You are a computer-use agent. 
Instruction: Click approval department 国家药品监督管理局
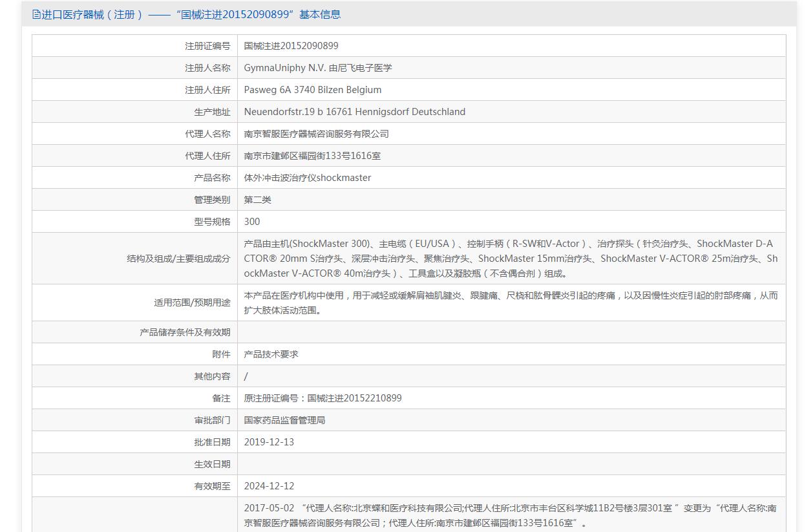click(284, 420)
